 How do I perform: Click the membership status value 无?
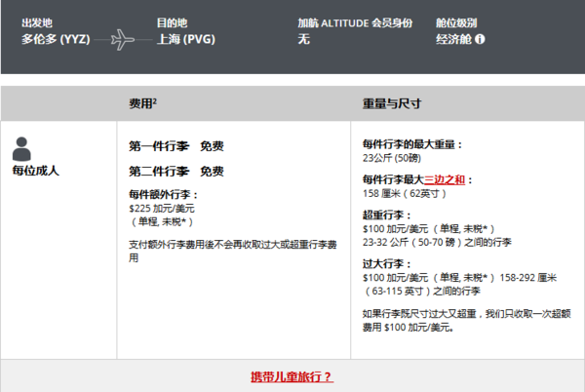pos(303,40)
